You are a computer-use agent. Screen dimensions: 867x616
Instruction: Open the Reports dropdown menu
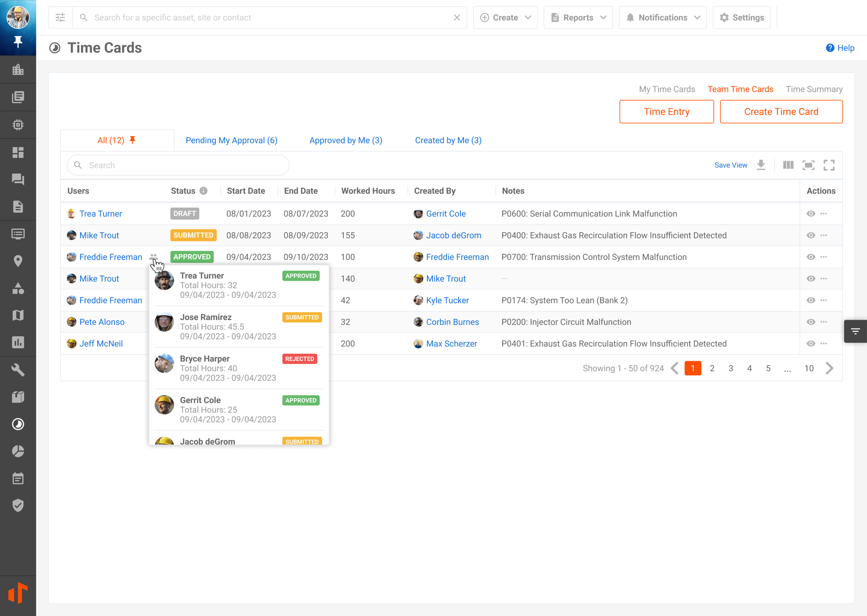tap(578, 17)
